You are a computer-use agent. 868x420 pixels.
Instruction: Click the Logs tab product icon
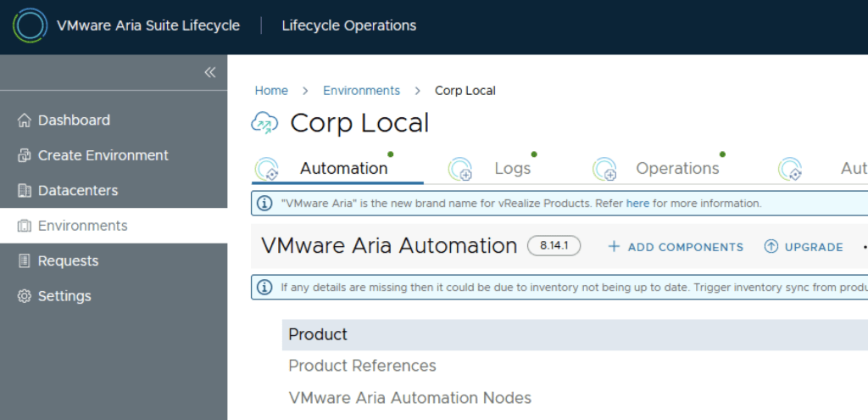459,169
